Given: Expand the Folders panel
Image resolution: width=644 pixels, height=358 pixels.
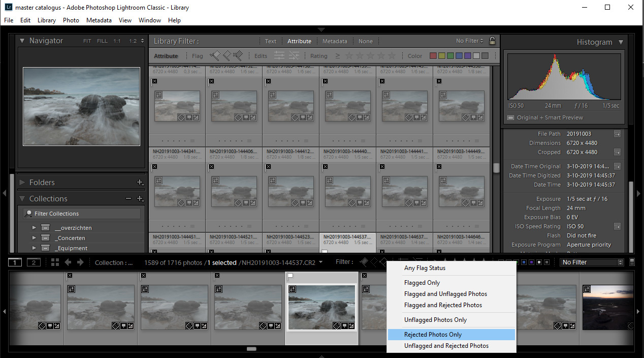Looking at the screenshot, I should click(x=22, y=183).
